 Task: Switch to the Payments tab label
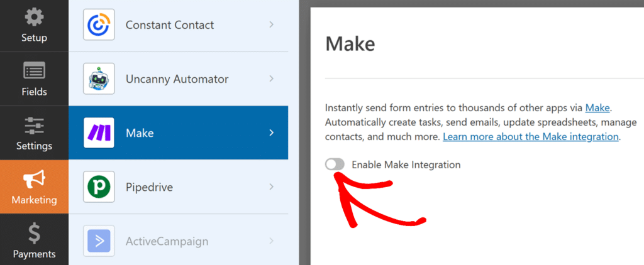(x=34, y=254)
